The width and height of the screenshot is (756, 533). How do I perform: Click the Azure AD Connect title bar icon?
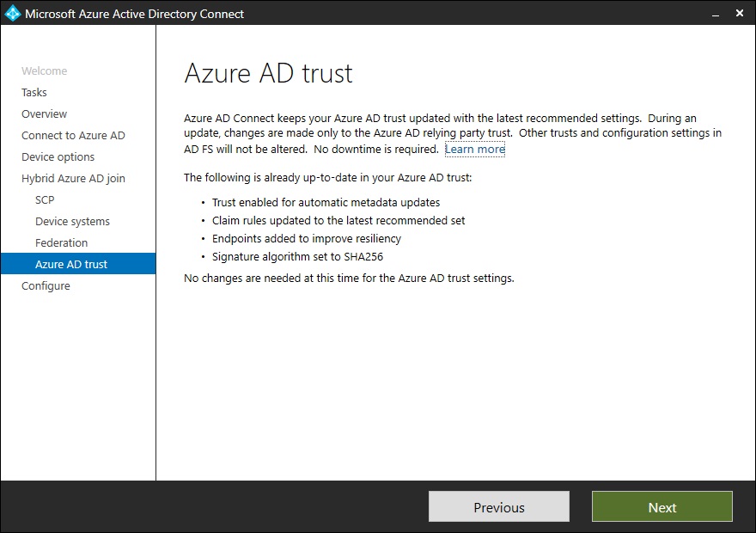pyautogui.click(x=13, y=13)
